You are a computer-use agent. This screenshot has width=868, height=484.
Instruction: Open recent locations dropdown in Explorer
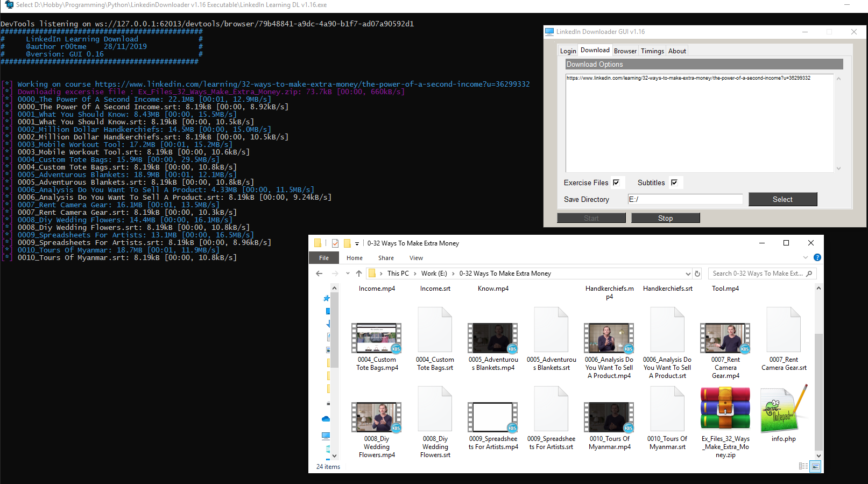point(348,273)
